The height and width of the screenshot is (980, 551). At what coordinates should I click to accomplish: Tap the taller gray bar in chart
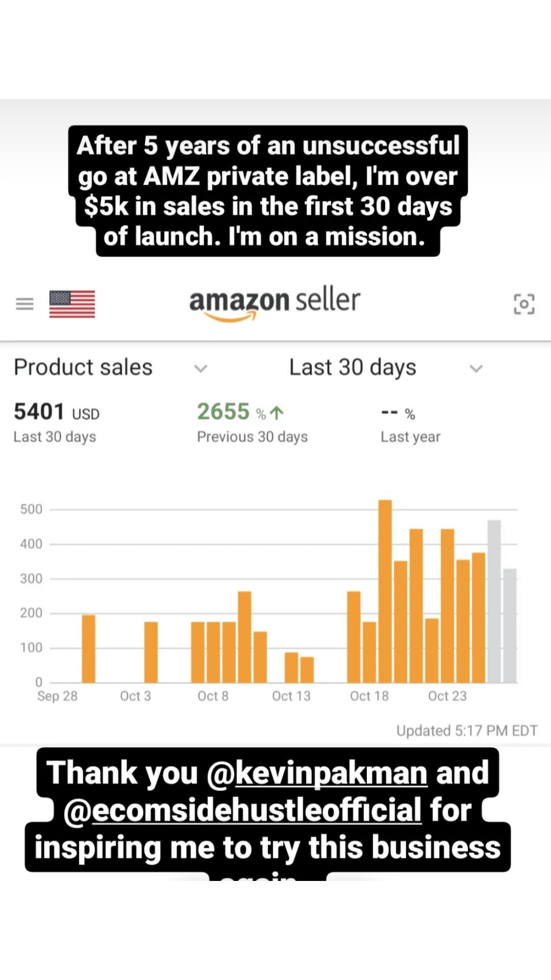pyautogui.click(x=494, y=601)
